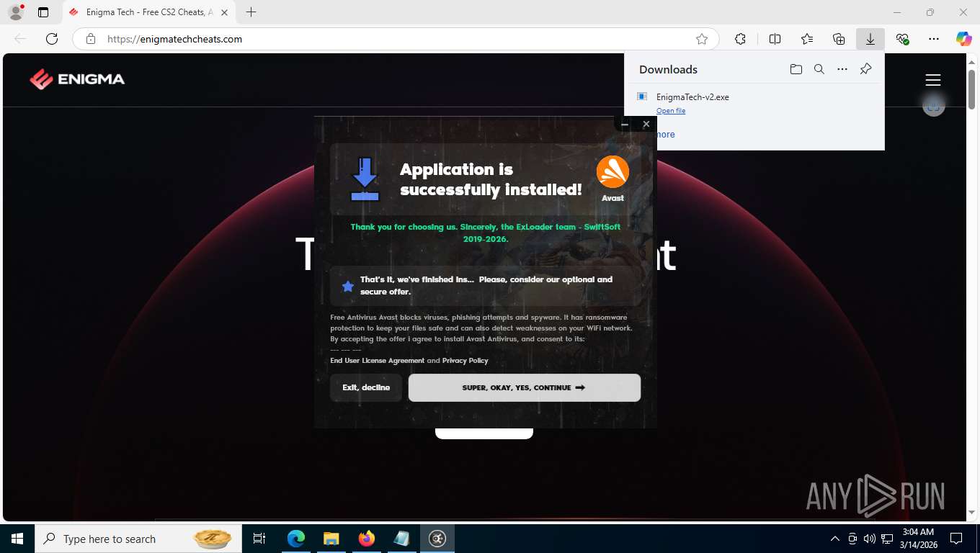The width and height of the screenshot is (980, 553).
Task: Show hidden system tray icons
Action: pyautogui.click(x=835, y=539)
